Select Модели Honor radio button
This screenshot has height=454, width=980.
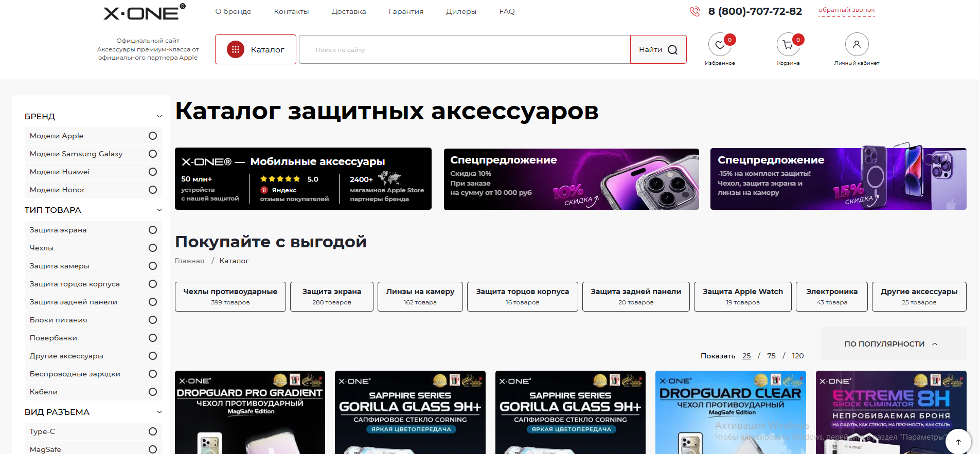click(x=153, y=190)
